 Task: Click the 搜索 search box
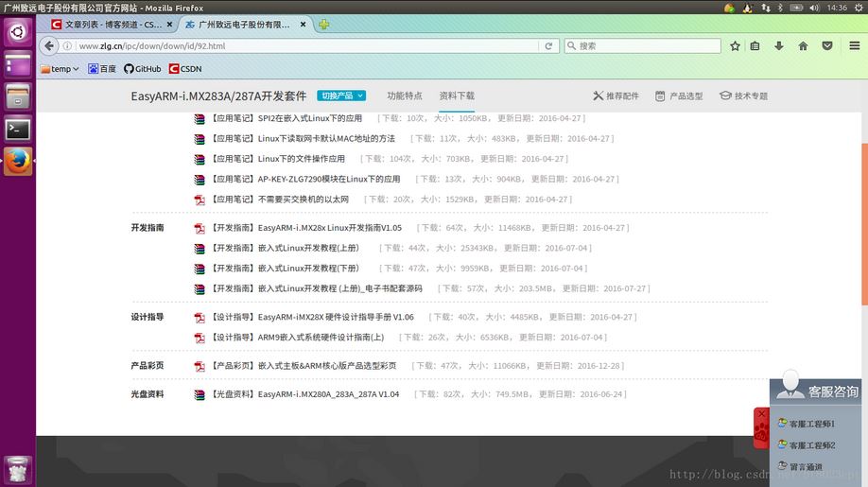pos(643,46)
